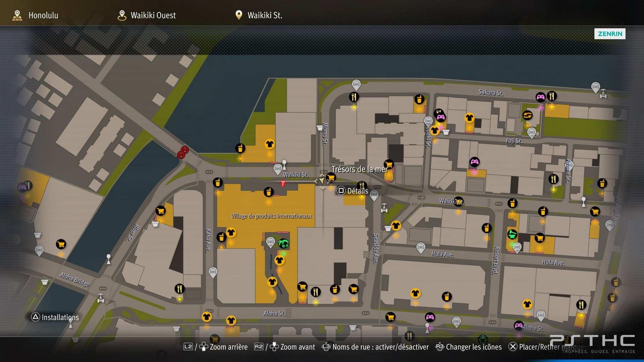
Task: Click the ZENRIN logo badge
Action: 610,34
